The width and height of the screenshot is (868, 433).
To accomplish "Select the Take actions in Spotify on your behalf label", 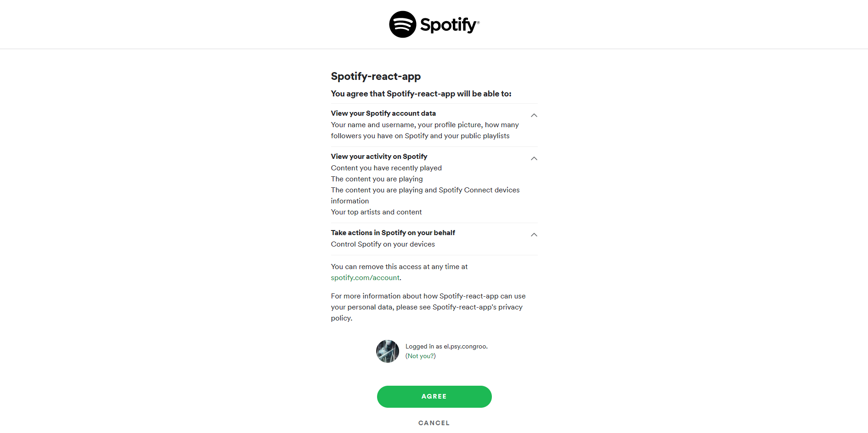I will [393, 232].
